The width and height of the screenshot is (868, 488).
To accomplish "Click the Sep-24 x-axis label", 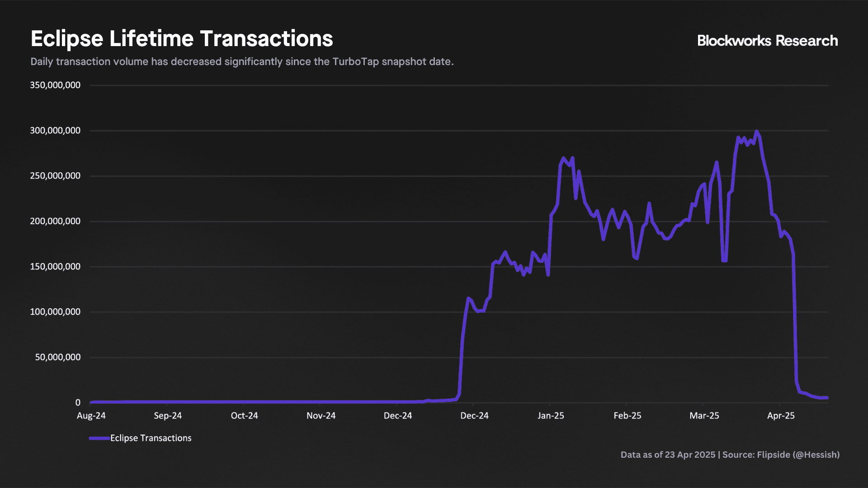I will coord(168,416).
